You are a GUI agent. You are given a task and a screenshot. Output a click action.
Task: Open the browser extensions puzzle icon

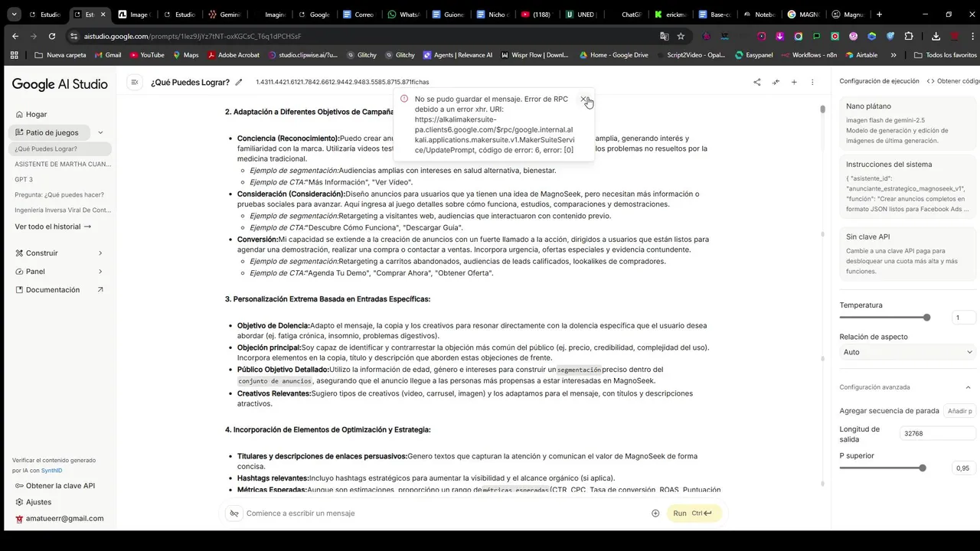pyautogui.click(x=909, y=36)
